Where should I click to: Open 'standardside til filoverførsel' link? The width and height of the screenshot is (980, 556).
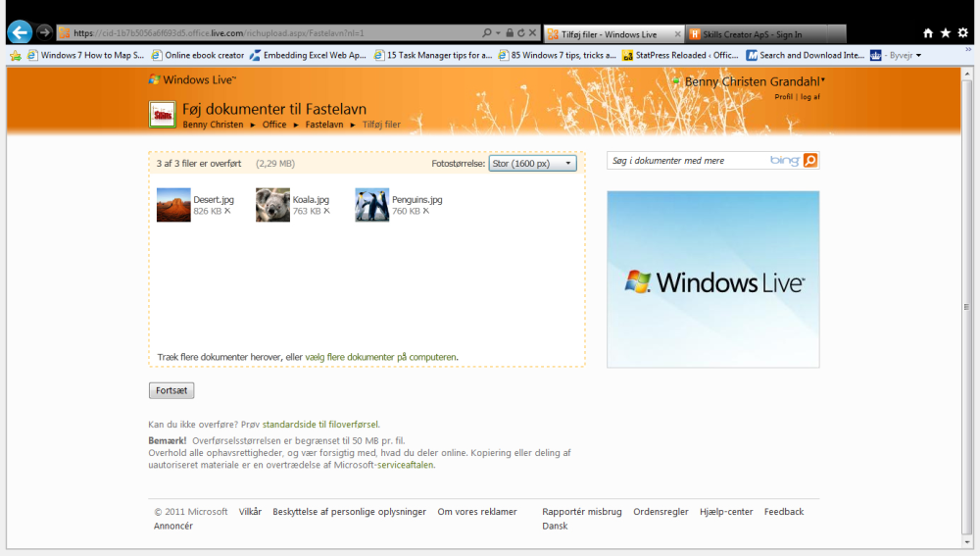[320, 424]
